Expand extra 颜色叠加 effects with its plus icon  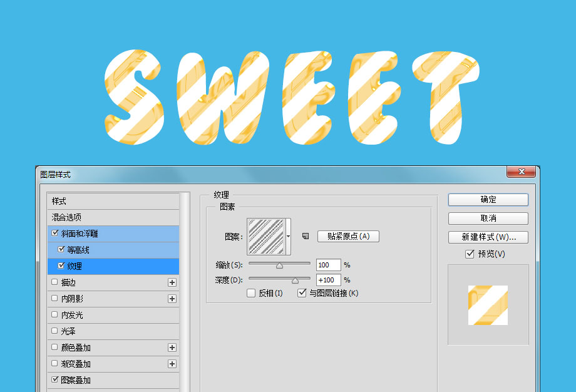172,348
